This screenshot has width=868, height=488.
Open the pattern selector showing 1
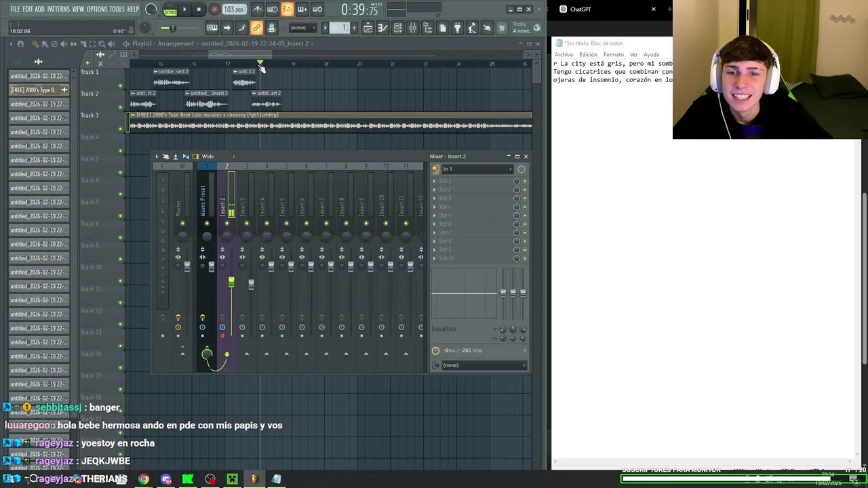tap(341, 28)
